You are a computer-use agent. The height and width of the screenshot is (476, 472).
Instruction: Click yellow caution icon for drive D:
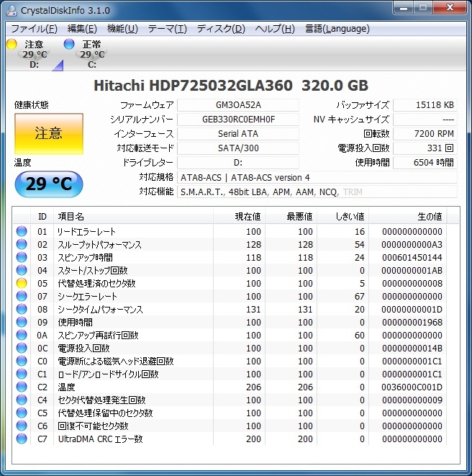click(12, 45)
